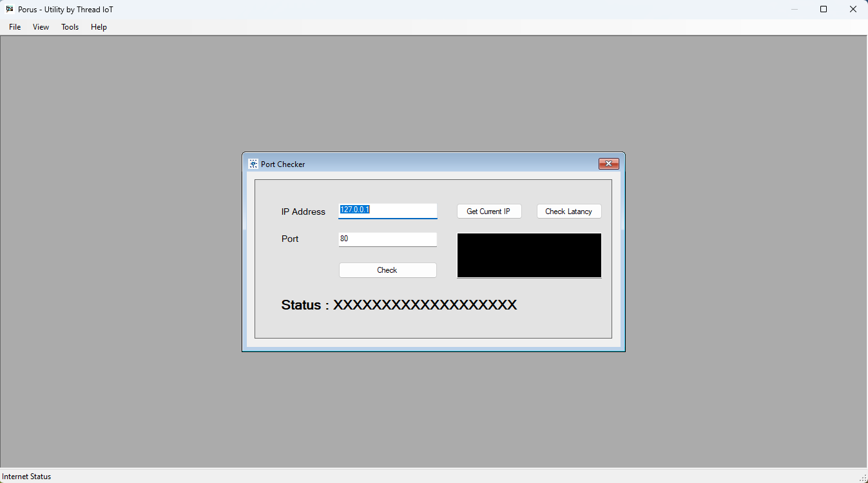Open the Tools menu
The height and width of the screenshot is (483, 868).
[70, 27]
